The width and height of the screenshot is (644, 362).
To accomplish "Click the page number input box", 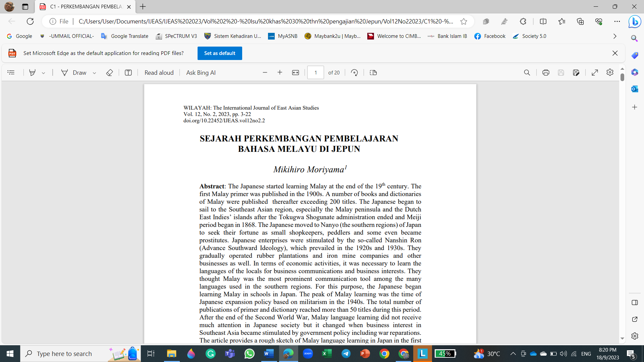I will point(316,72).
